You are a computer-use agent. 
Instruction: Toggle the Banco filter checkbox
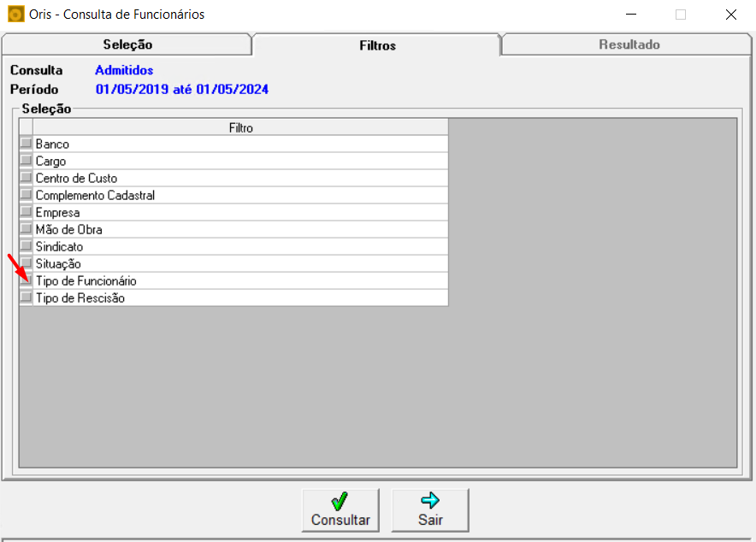pos(26,143)
